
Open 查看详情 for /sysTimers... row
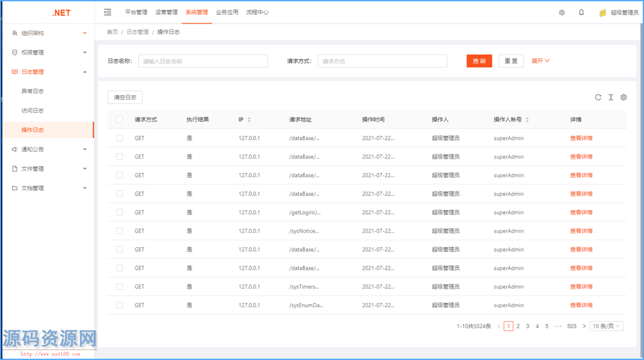581,287
